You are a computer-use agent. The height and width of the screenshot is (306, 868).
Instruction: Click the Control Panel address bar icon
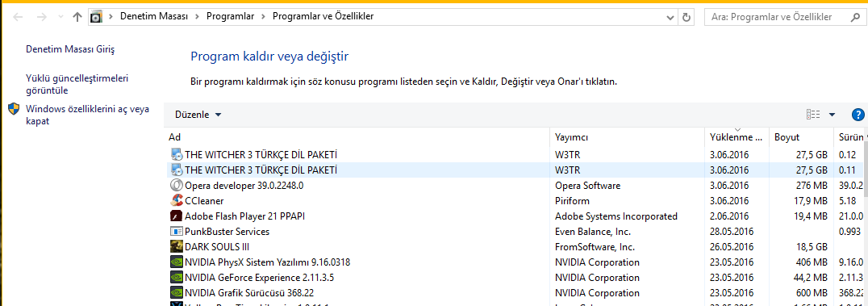pyautogui.click(x=96, y=17)
